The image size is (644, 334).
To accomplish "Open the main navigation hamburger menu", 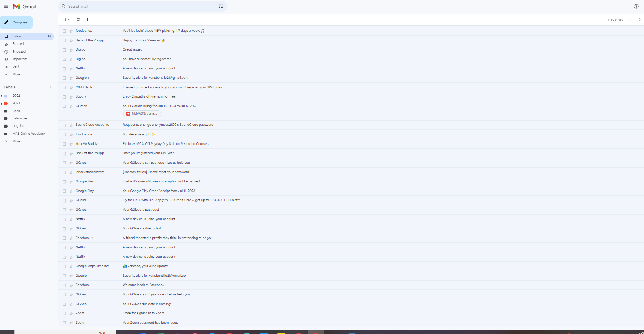I will click(6, 6).
